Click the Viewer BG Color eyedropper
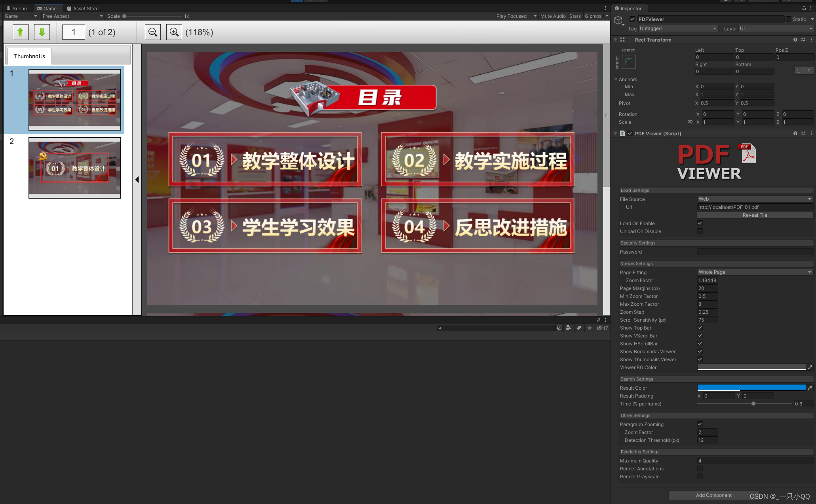The height and width of the screenshot is (504, 816). pos(810,368)
